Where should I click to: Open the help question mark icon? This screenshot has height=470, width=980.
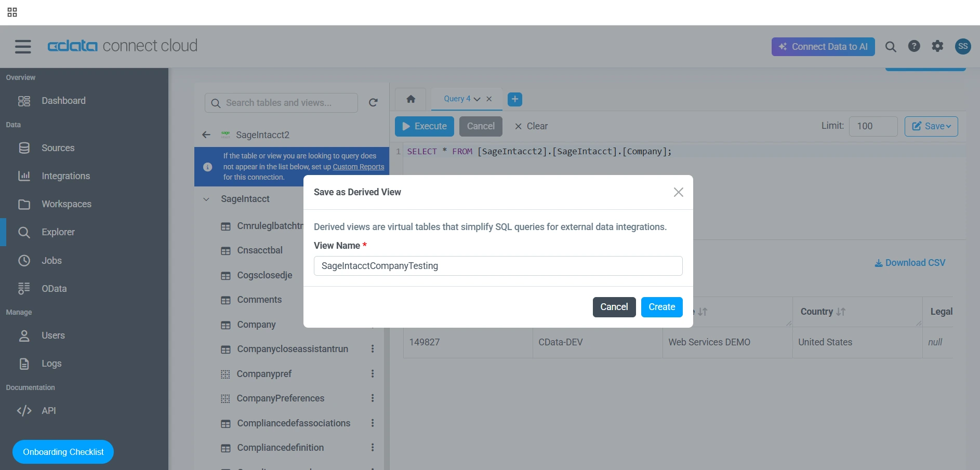coord(913,46)
